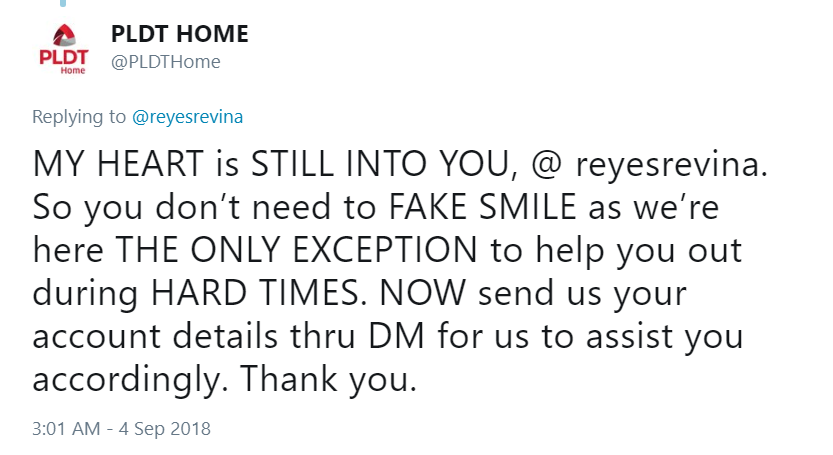Image resolution: width=833 pixels, height=455 pixels.
Task: Click the red PLDT logo image
Action: pyautogui.click(x=64, y=49)
